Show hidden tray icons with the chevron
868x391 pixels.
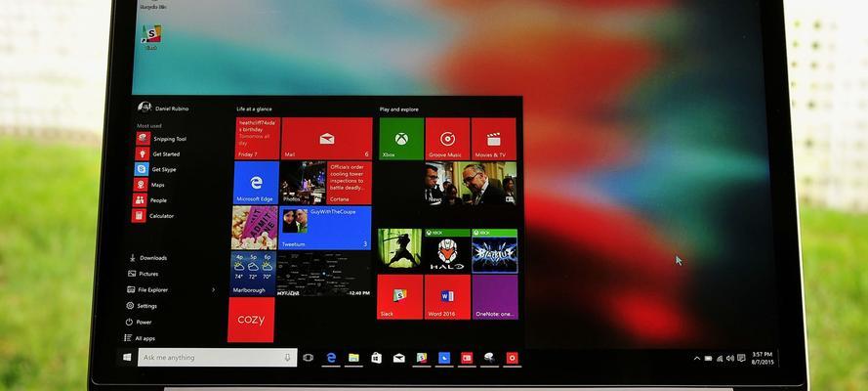pos(696,359)
